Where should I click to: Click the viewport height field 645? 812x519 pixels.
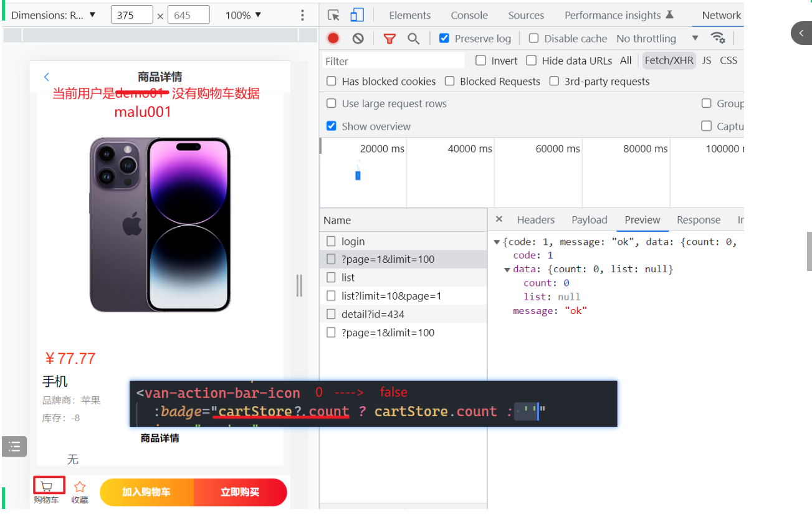point(188,15)
